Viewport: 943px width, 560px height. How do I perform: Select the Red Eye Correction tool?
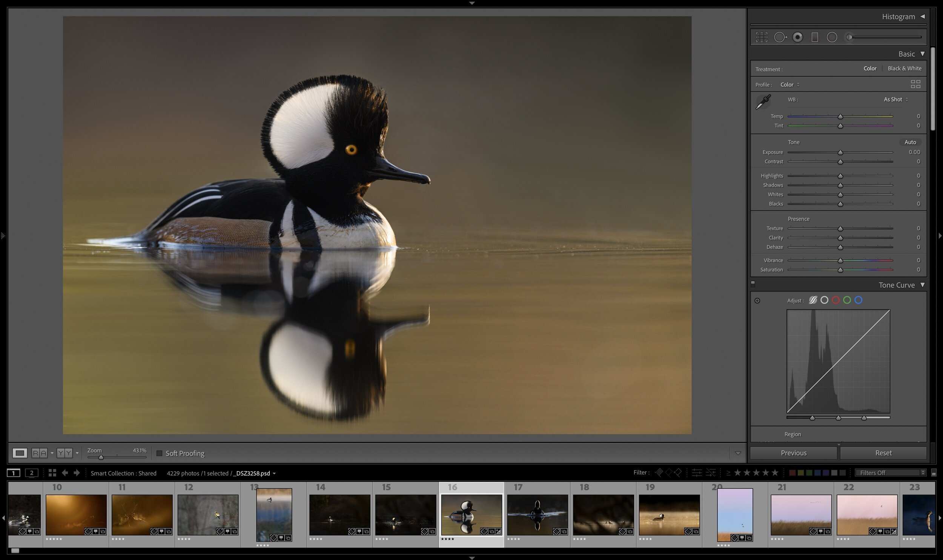tap(797, 37)
